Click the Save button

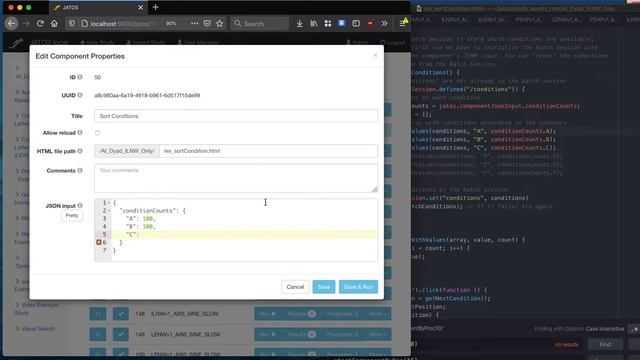coord(324,287)
